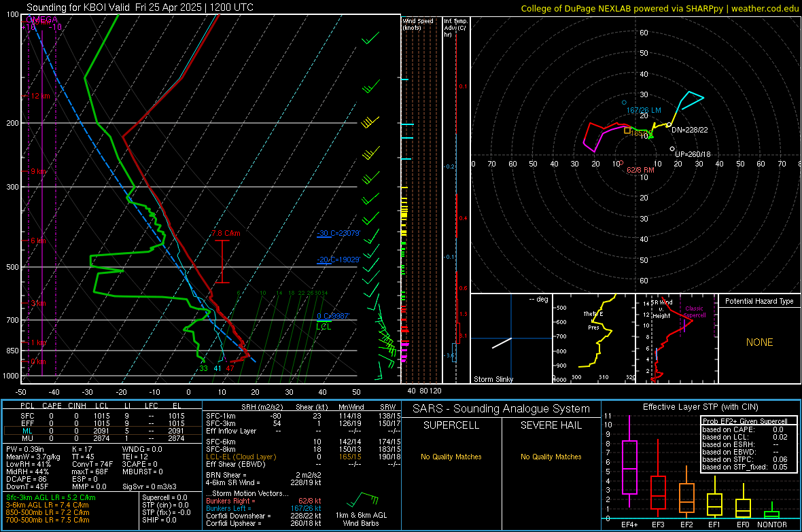The height and width of the screenshot is (532, 802).
Task: Click the -20 C=19029' height label
Action: coord(338,260)
